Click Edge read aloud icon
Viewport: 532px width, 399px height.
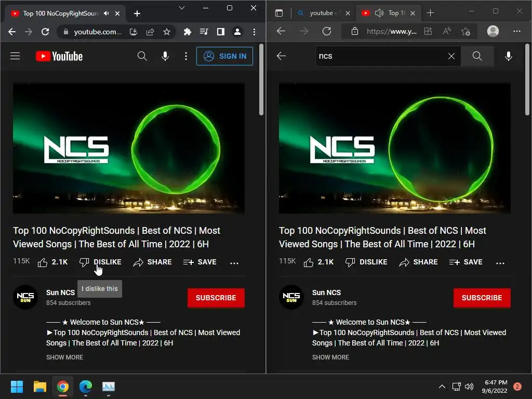point(447,31)
